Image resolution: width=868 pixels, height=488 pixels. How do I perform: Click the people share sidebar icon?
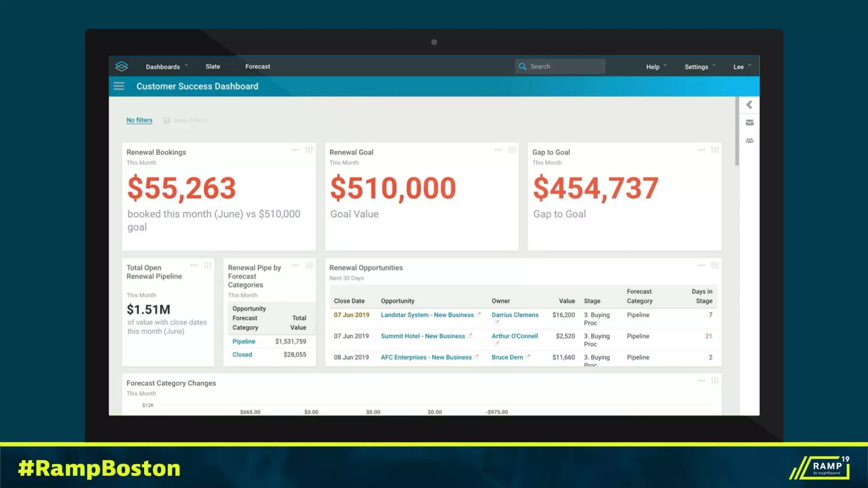coord(749,140)
